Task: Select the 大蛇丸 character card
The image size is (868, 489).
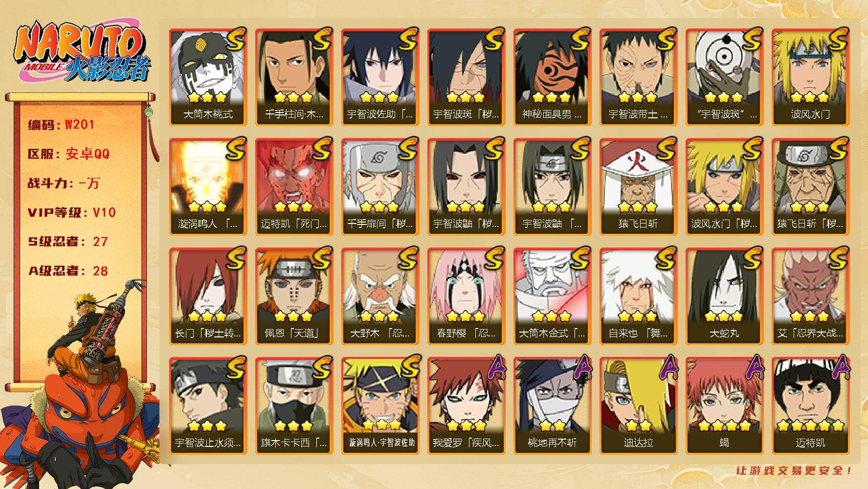Action: point(724,296)
